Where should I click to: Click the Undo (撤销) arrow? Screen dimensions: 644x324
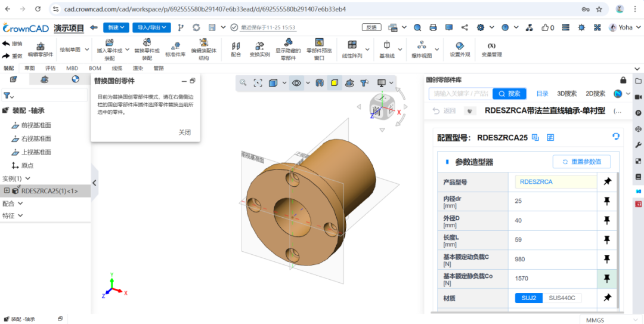(x=6, y=44)
